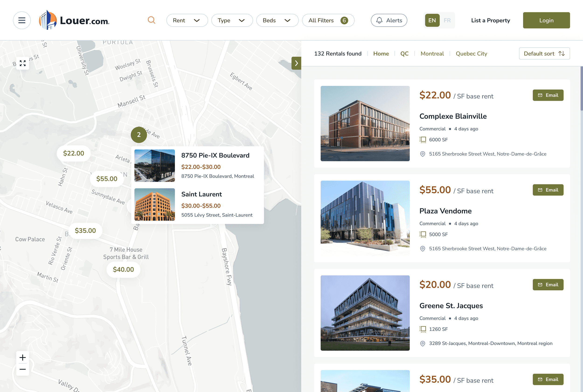Image resolution: width=583 pixels, height=392 pixels.
Task: Click the $40.00 map price marker
Action: pyautogui.click(x=123, y=269)
